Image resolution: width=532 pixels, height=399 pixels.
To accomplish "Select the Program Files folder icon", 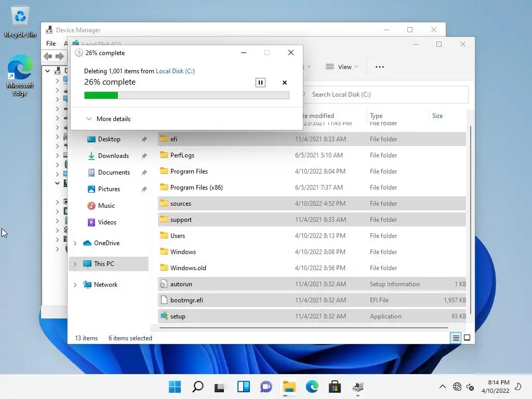I will coord(164,171).
